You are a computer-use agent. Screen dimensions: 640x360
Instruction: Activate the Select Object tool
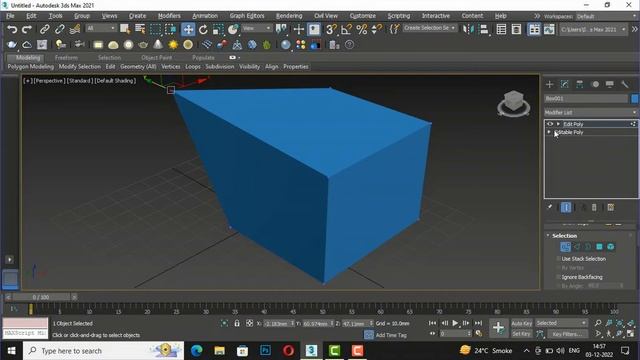[125, 29]
